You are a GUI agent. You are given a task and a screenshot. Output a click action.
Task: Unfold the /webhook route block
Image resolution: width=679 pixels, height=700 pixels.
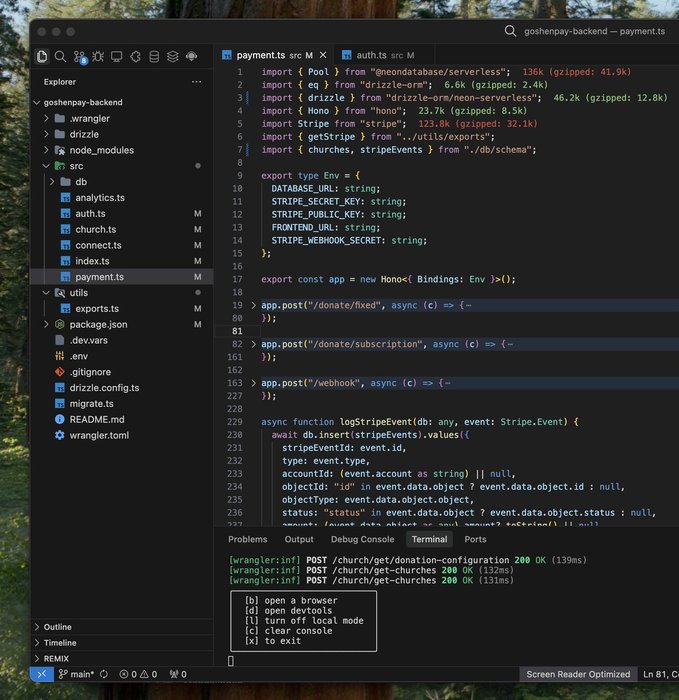coord(254,383)
